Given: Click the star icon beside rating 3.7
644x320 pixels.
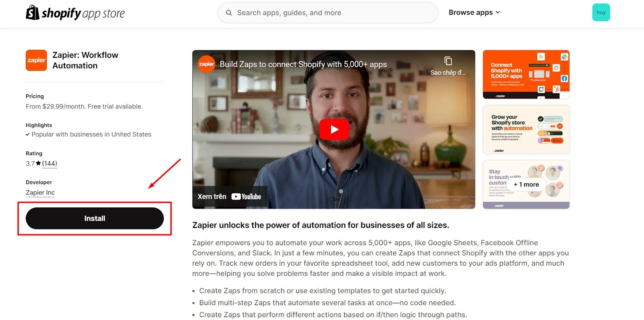Looking at the screenshot, I should (38, 163).
